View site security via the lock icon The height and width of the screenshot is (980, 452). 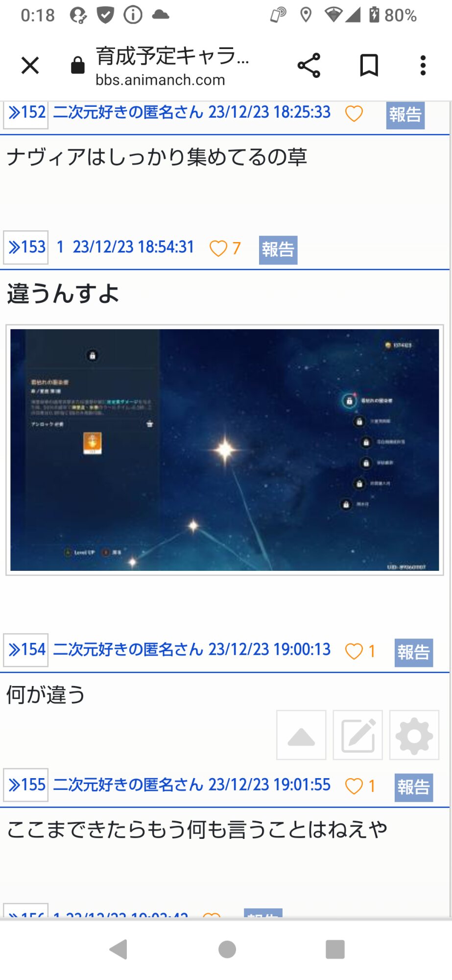pyautogui.click(x=77, y=65)
